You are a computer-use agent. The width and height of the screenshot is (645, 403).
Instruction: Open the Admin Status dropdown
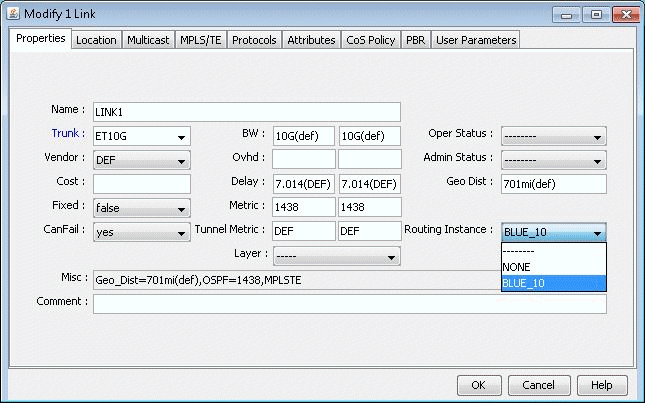click(554, 160)
